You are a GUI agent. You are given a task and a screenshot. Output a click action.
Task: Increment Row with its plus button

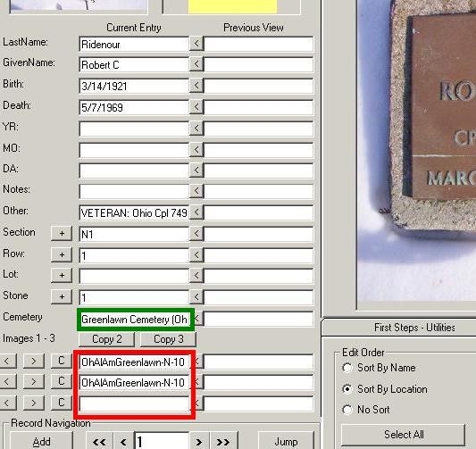coord(62,254)
